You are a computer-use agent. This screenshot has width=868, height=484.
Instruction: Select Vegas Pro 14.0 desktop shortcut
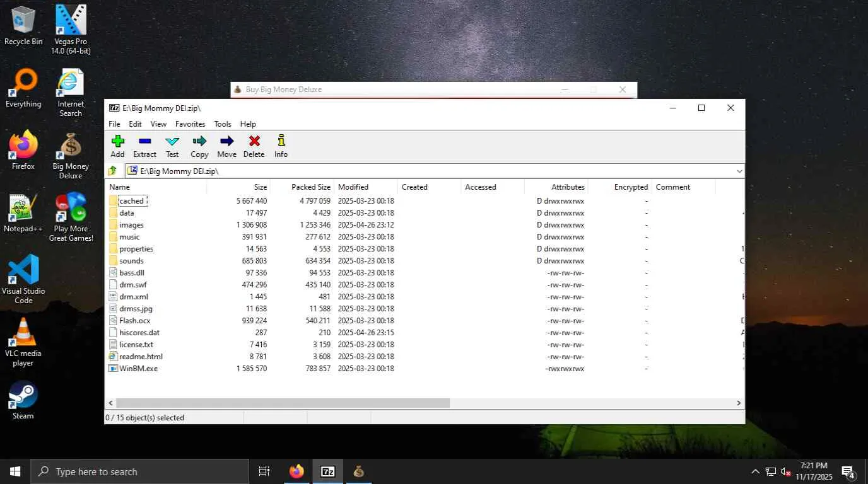point(71,30)
